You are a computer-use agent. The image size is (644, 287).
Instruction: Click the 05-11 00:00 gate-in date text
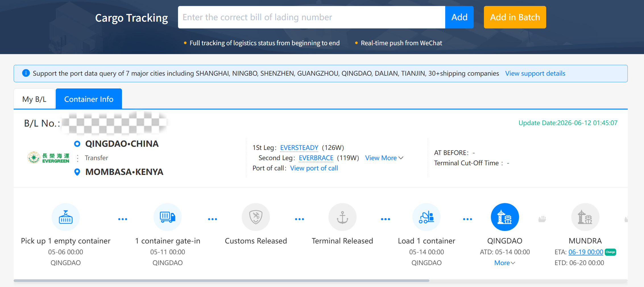[167, 252]
